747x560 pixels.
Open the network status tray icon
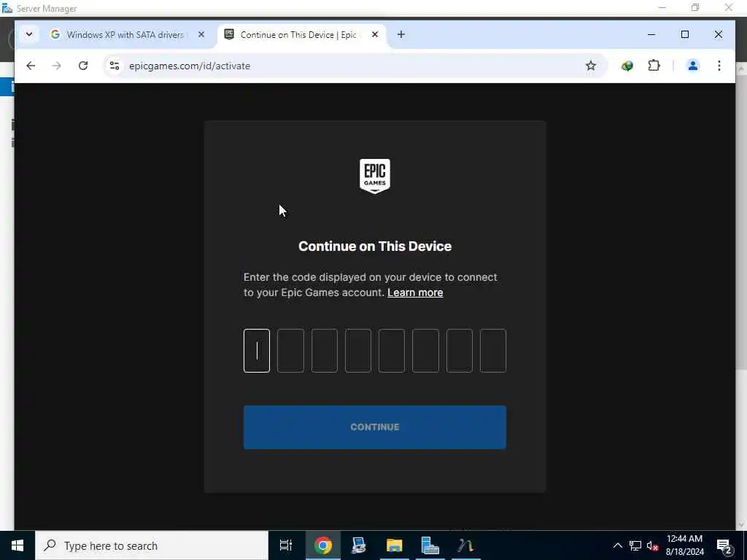(635, 545)
